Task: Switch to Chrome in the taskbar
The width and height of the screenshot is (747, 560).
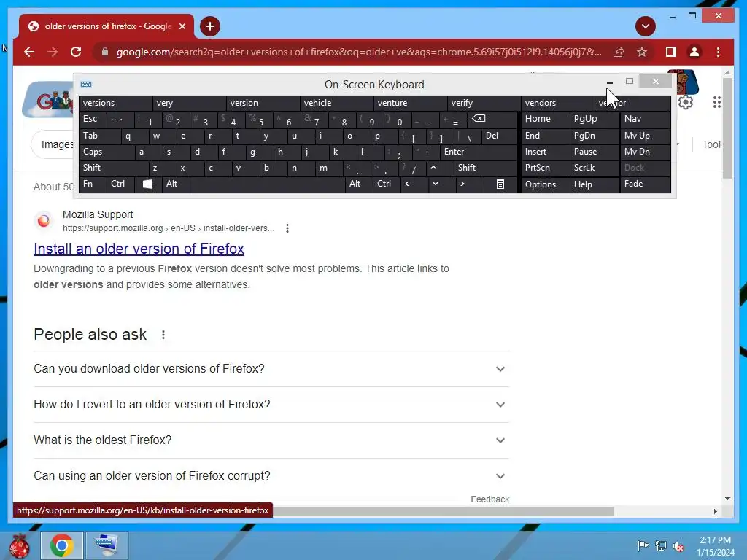Action: tap(62, 545)
